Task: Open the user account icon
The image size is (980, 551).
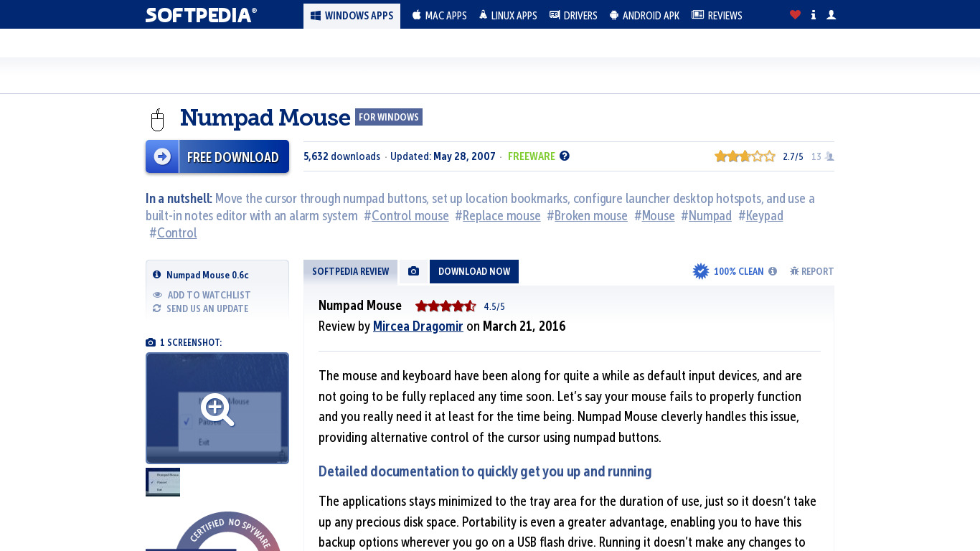Action: [x=831, y=15]
